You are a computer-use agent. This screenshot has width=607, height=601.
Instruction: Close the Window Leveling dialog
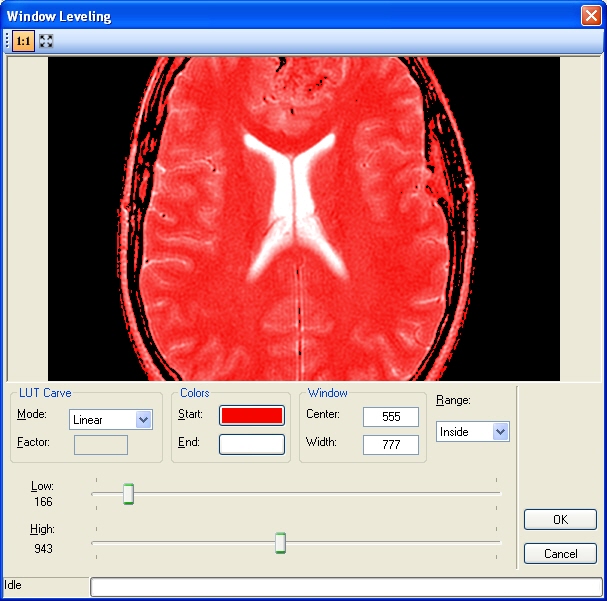click(590, 16)
